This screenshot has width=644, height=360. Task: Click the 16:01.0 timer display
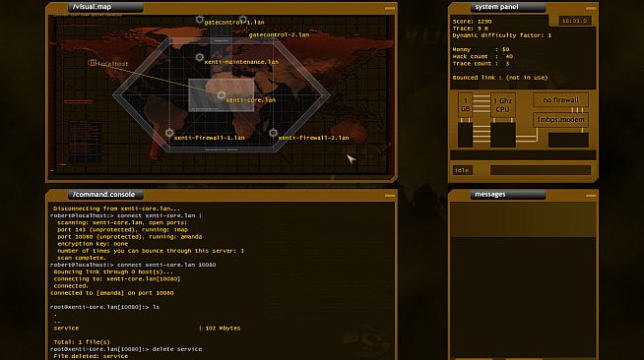pos(574,21)
